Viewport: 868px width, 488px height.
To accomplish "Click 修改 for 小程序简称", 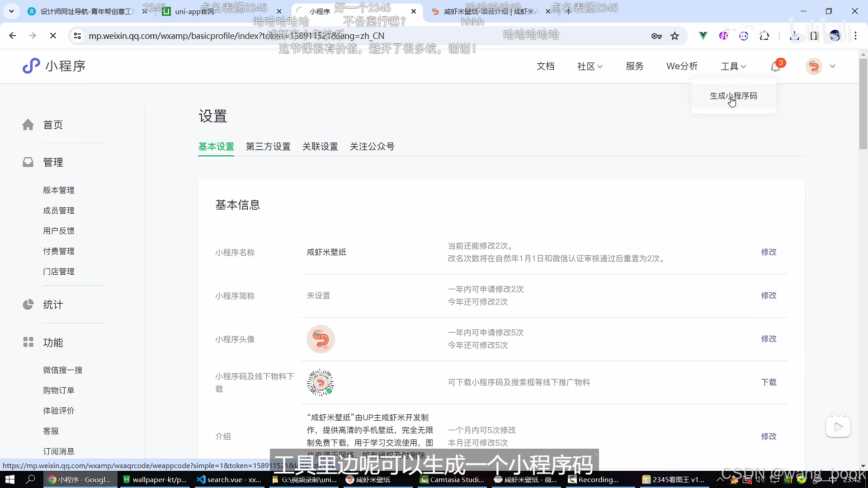I will 769,296.
